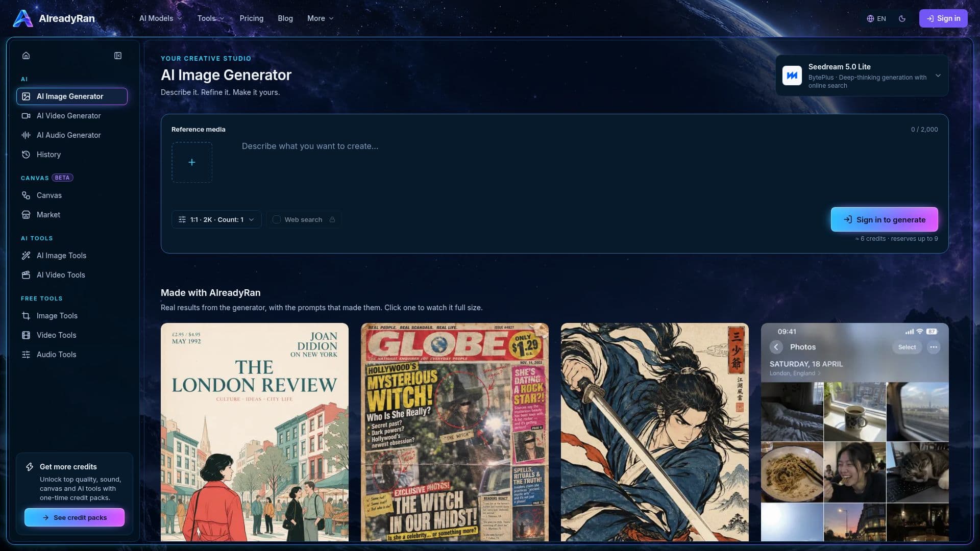Click the AlreadyRan brand name
Image resolution: width=980 pixels, height=551 pixels.
point(67,18)
